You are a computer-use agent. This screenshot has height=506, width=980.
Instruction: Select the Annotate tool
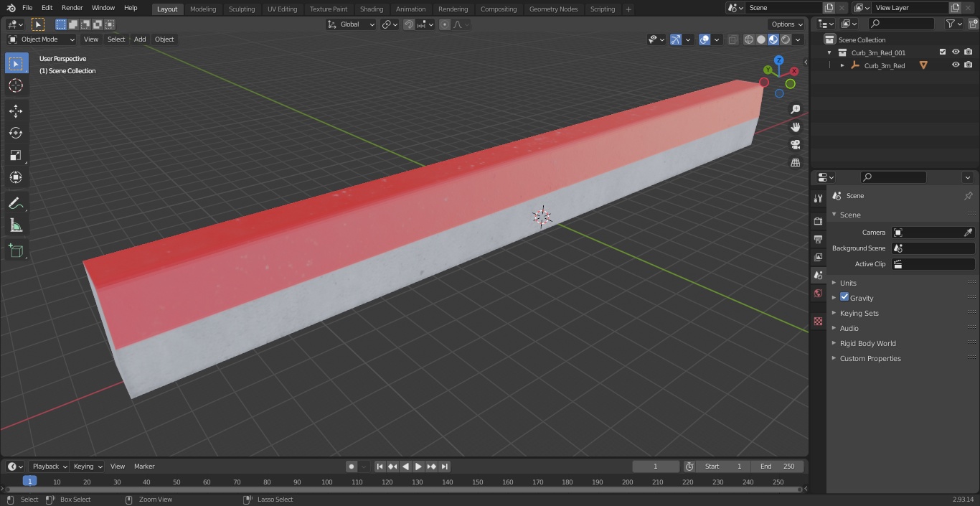point(16,204)
